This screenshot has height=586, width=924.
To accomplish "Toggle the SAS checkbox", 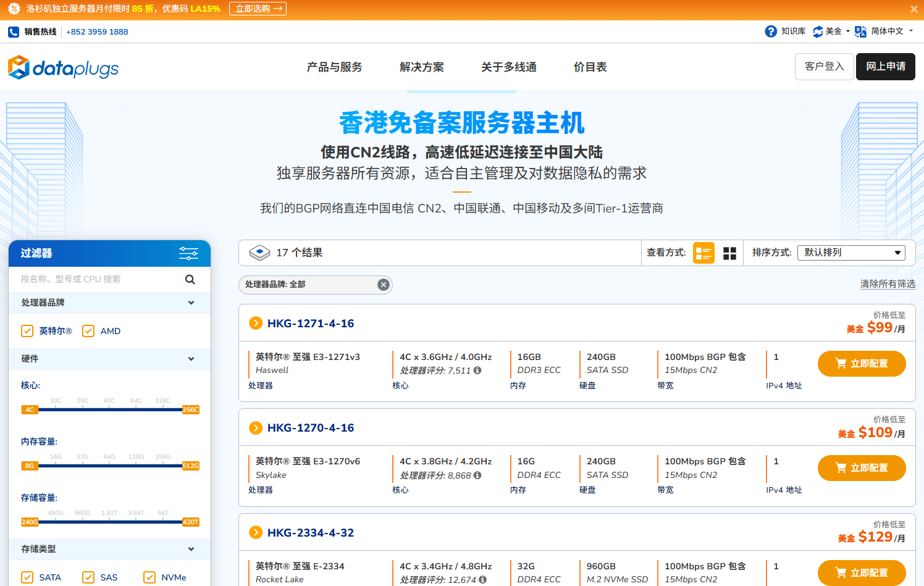I will tap(88, 577).
